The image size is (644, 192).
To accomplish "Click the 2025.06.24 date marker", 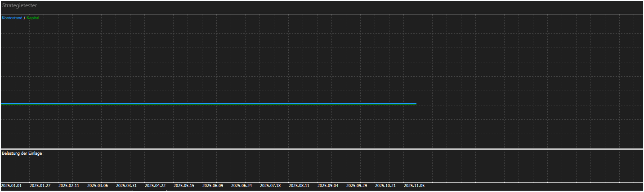I will [241, 185].
